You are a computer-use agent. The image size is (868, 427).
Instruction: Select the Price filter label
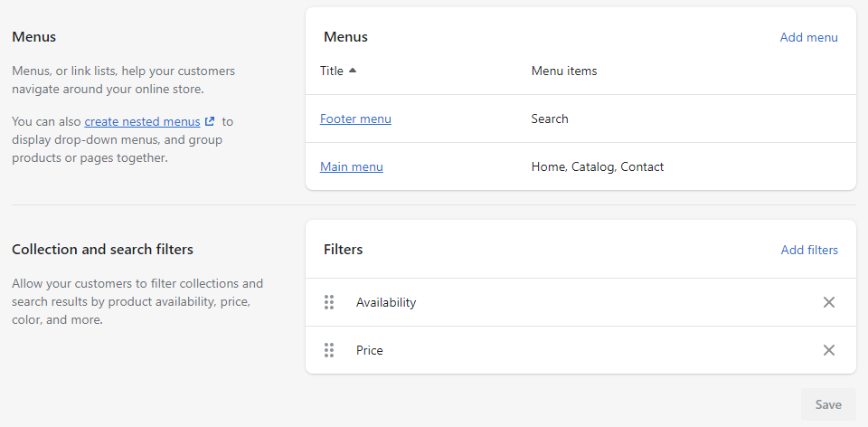coord(370,350)
